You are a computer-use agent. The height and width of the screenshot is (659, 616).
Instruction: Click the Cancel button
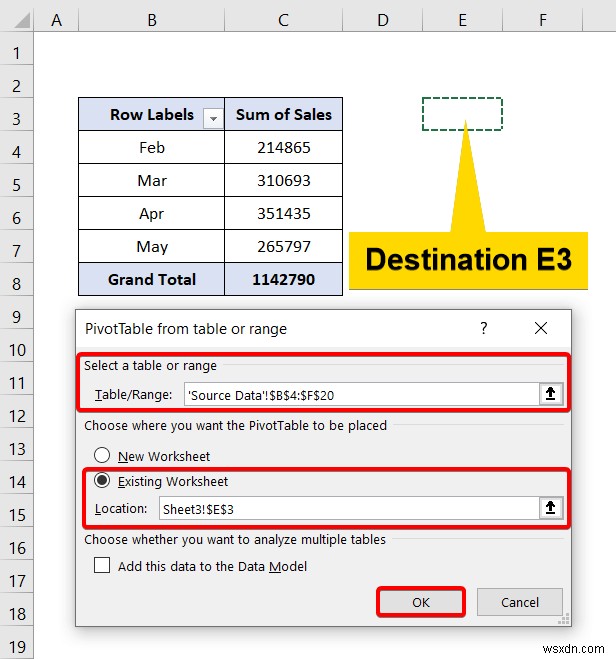(x=520, y=602)
